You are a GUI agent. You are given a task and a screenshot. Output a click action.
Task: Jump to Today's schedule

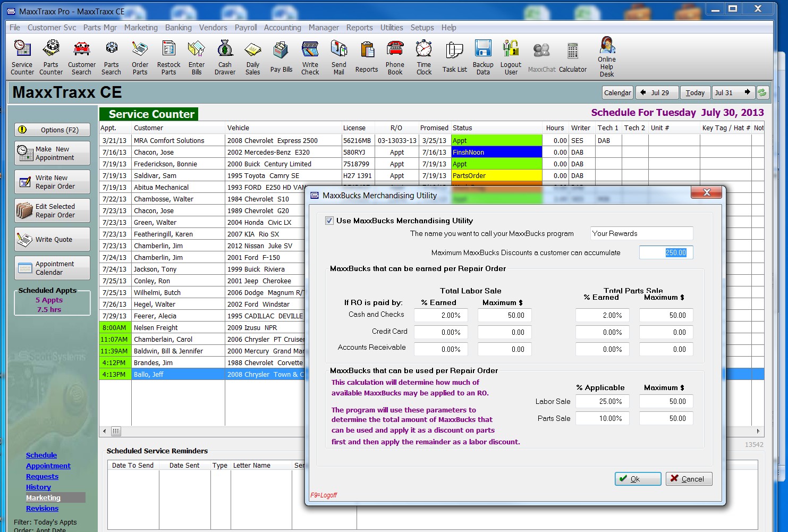pyautogui.click(x=695, y=92)
